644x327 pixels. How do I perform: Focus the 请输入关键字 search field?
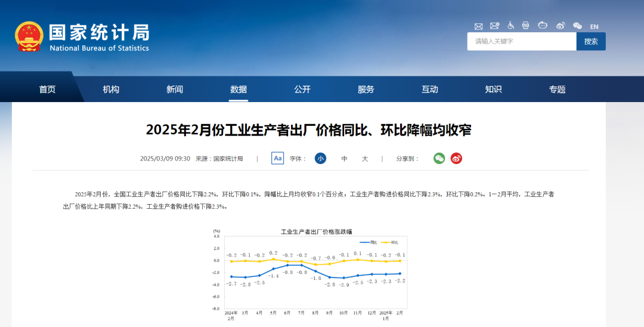[522, 42]
